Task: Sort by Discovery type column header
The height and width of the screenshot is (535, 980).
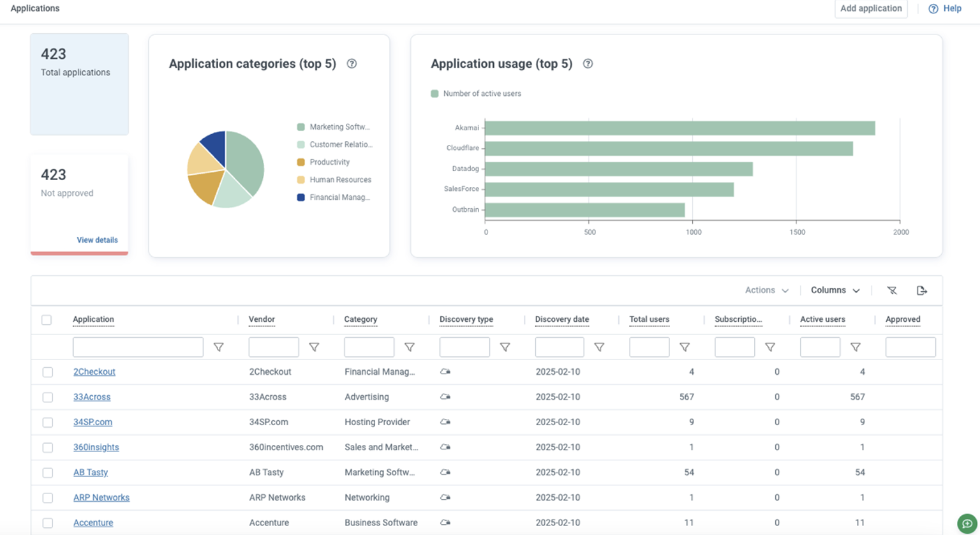Action: pos(466,319)
